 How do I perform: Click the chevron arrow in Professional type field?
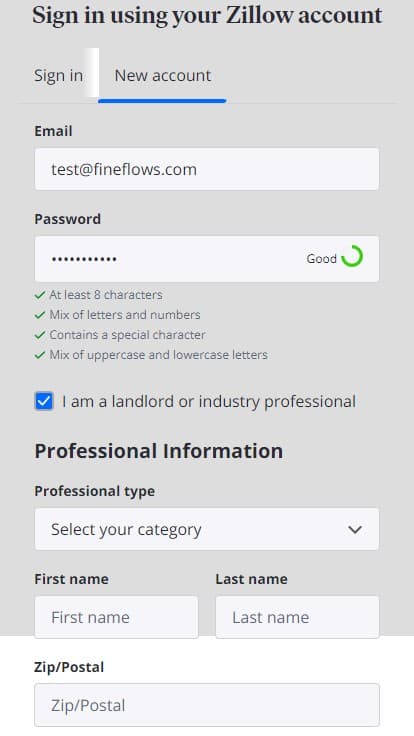(355, 529)
